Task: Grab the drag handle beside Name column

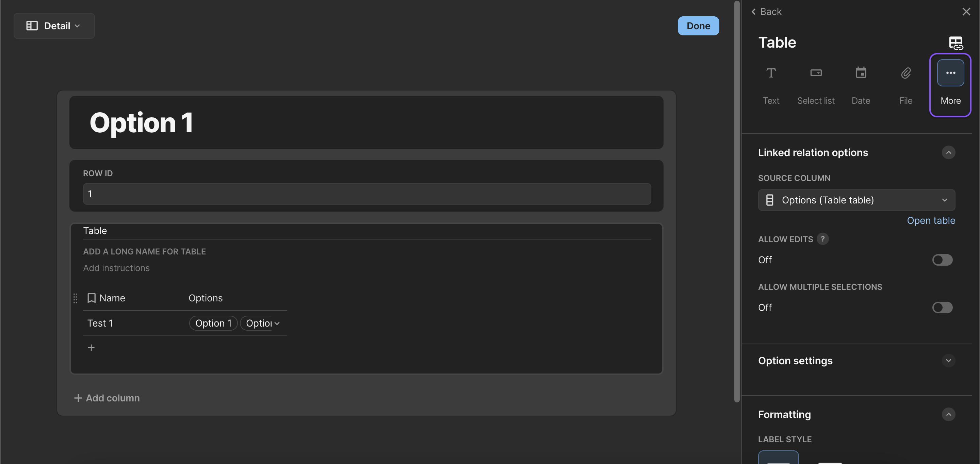Action: click(75, 298)
